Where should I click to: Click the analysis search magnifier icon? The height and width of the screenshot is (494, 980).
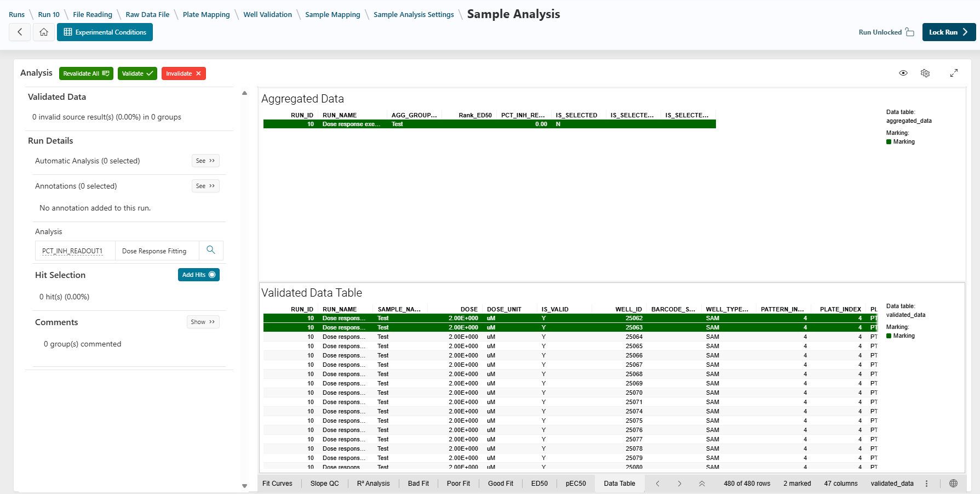pyautogui.click(x=211, y=250)
